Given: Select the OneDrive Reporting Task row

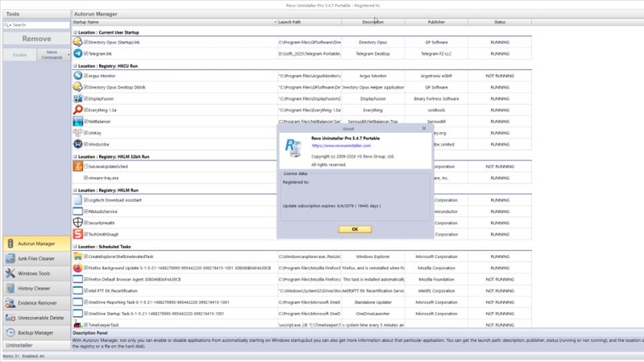Looking at the screenshot, I should tap(302, 302).
